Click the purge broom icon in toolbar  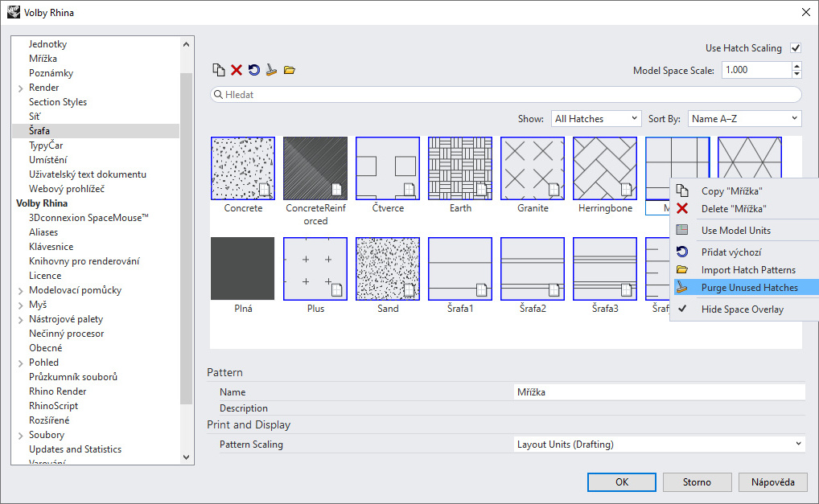point(272,70)
